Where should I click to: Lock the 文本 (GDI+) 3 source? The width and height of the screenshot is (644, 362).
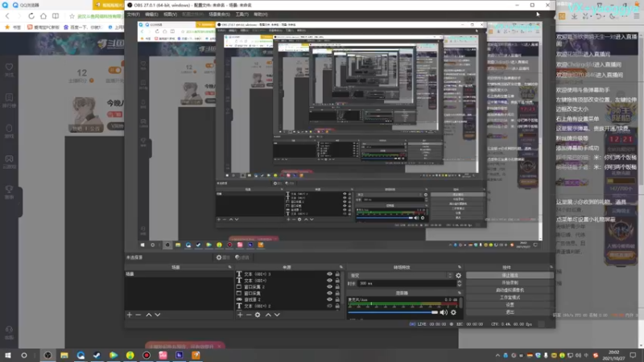[x=337, y=274]
